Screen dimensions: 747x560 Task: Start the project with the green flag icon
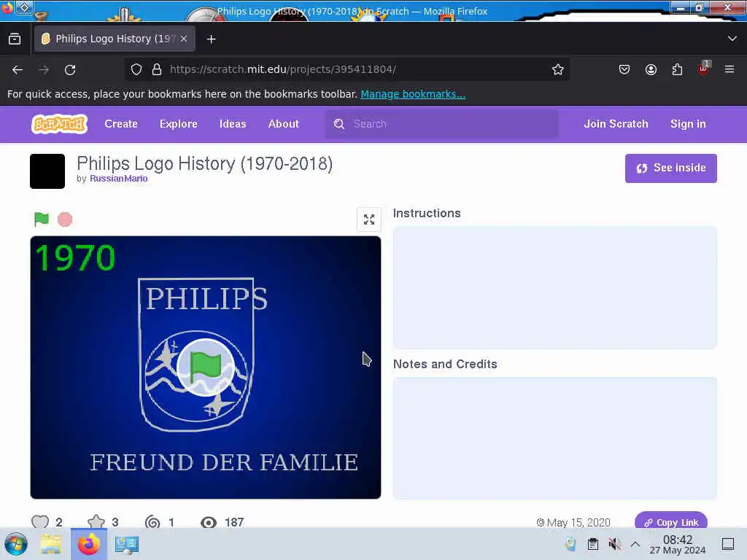(42, 219)
